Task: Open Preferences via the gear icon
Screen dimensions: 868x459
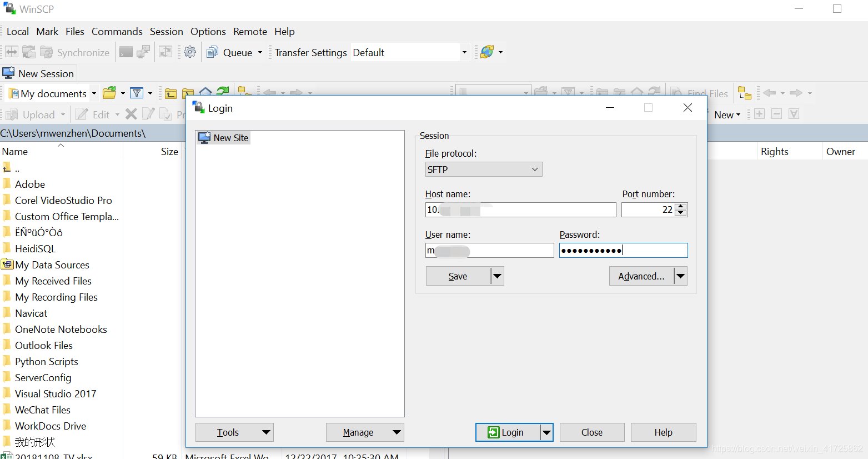Action: [190, 52]
